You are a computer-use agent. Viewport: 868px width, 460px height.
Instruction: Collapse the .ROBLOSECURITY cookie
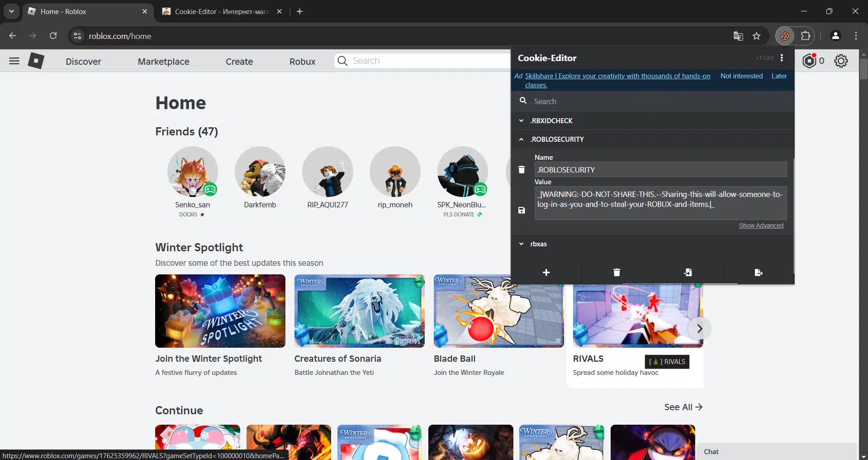pyautogui.click(x=652, y=139)
